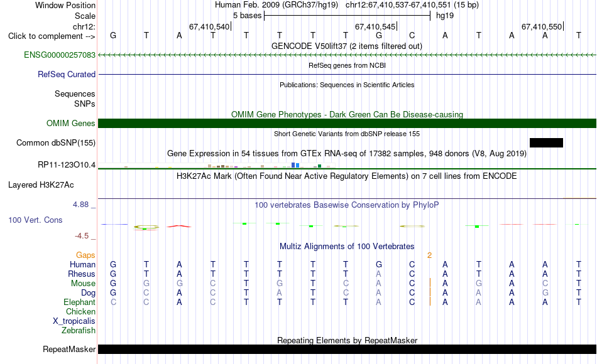
Task: Click the OMIM Gene Phenotypes track title
Action: pyautogui.click(x=347, y=114)
